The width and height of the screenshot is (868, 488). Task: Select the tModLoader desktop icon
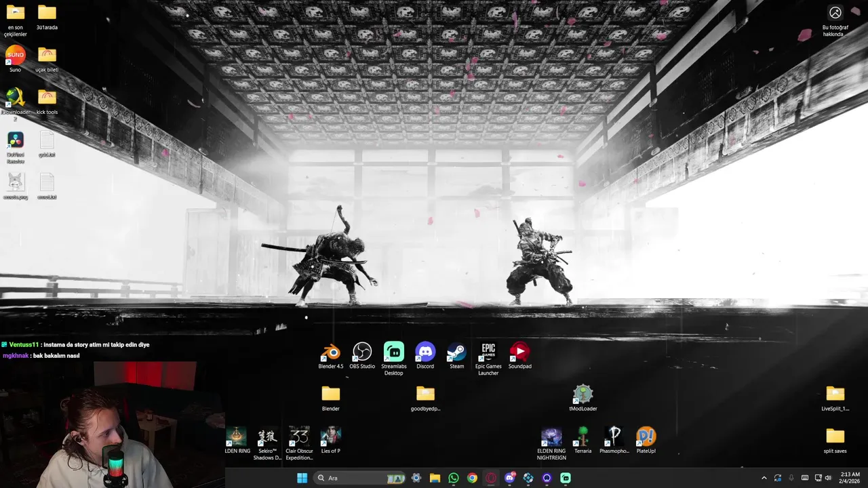coord(583,399)
